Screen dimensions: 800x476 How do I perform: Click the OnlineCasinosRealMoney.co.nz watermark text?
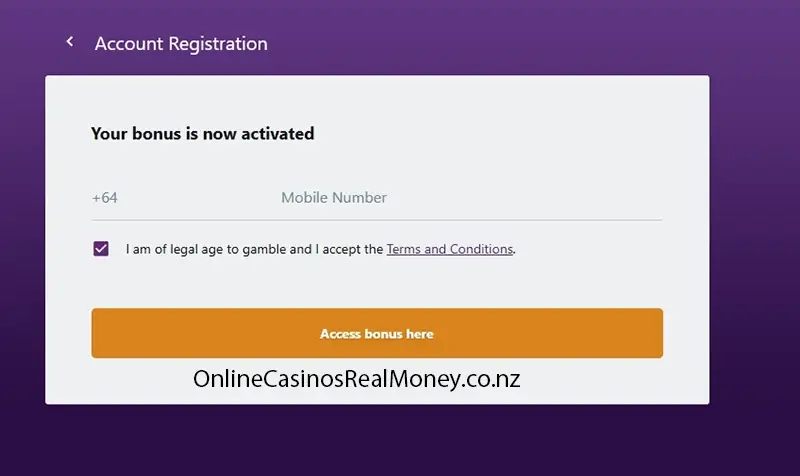pos(357,379)
